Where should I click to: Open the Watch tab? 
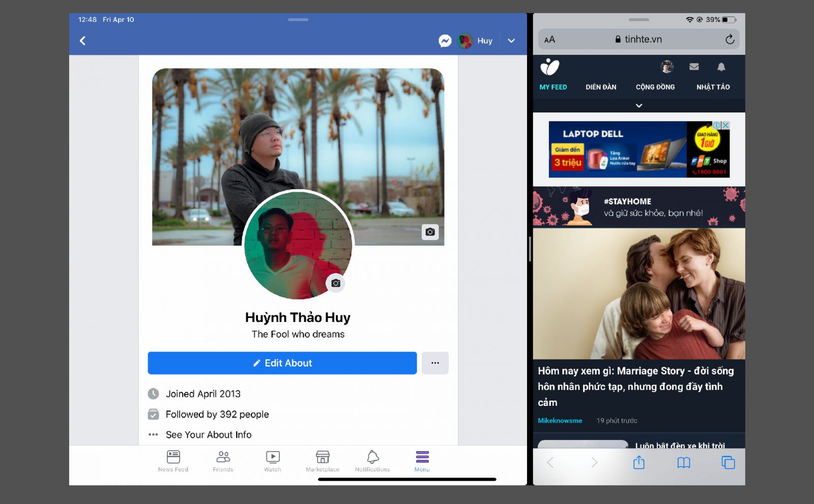coord(273,461)
